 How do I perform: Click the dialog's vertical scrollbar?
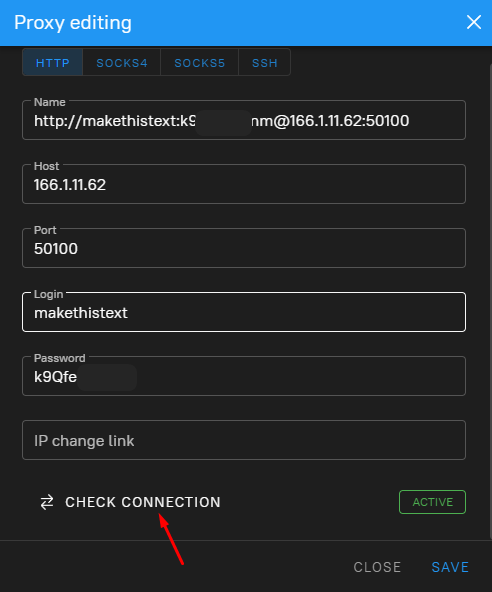coord(490,302)
